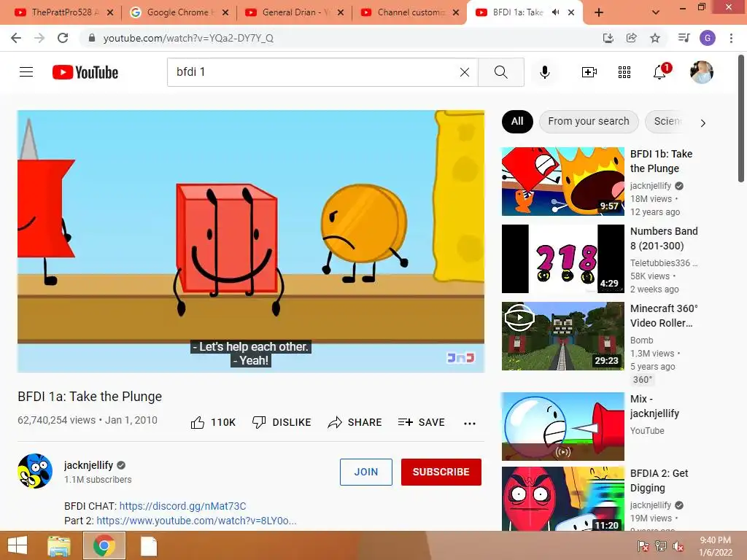Save video to a playlist

[421, 422]
